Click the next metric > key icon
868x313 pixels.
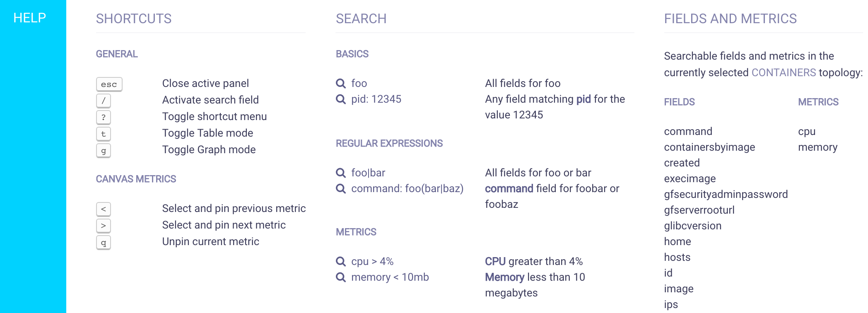point(104,226)
